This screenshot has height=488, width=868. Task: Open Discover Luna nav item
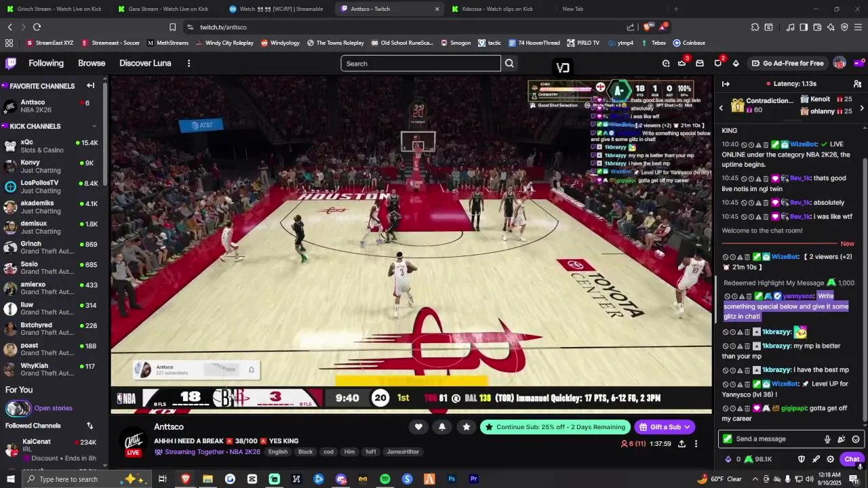pyautogui.click(x=145, y=63)
